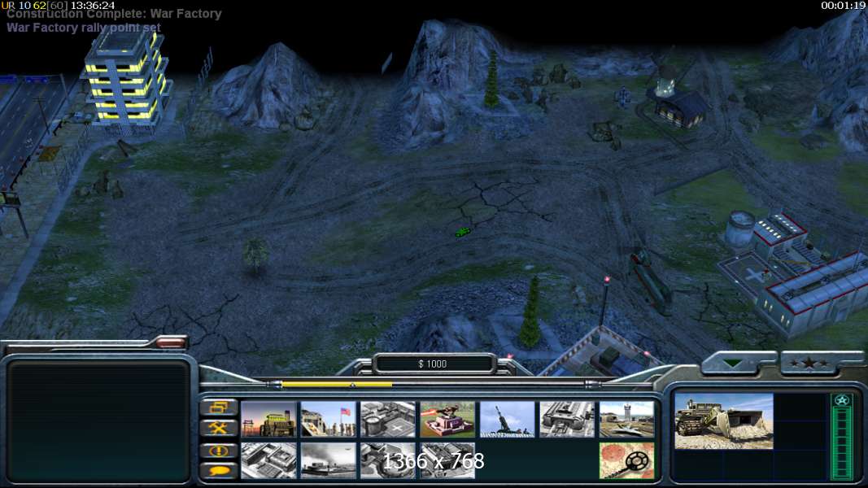The width and height of the screenshot is (868, 488).
Task: Click the "Construction Complete: War Factory" message
Action: [114, 14]
